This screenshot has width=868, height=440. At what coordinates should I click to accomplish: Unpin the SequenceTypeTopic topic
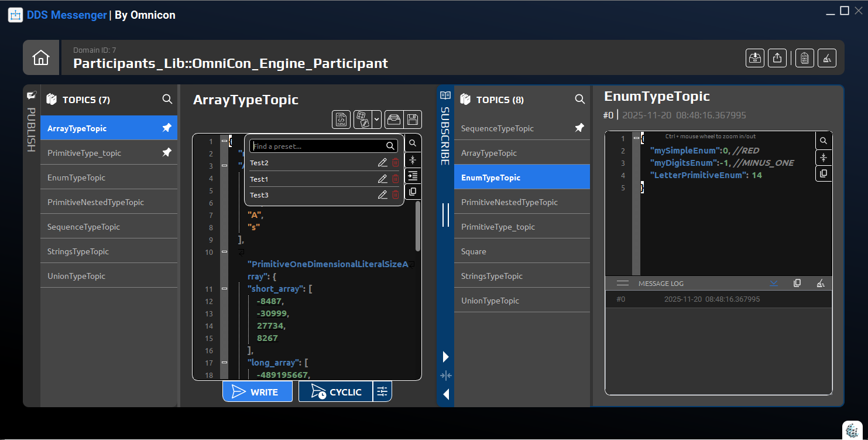(579, 128)
